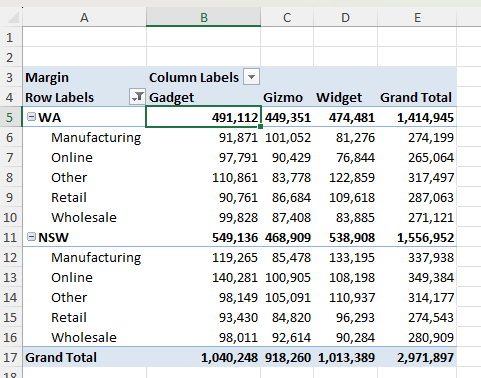Collapse the WA group
This screenshot has width=481, height=378.
coord(31,117)
